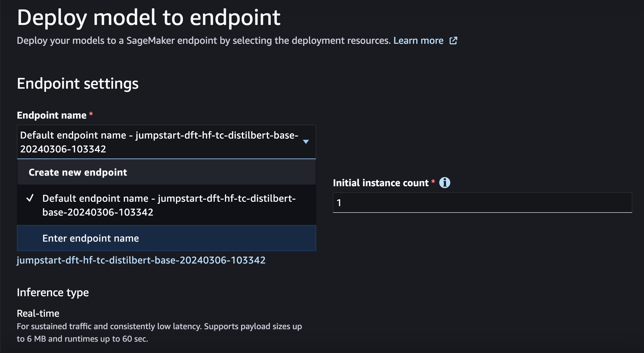Select Create new endpoint from the dropdown
The width and height of the screenshot is (644, 353).
[x=78, y=172]
